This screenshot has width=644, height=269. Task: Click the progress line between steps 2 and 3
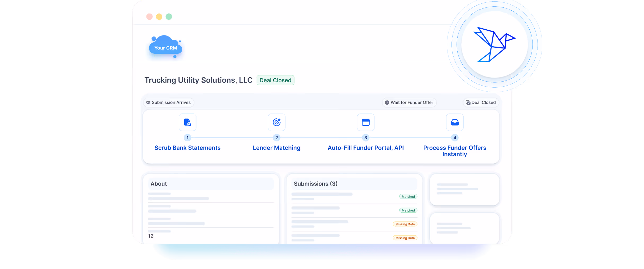[321, 138]
